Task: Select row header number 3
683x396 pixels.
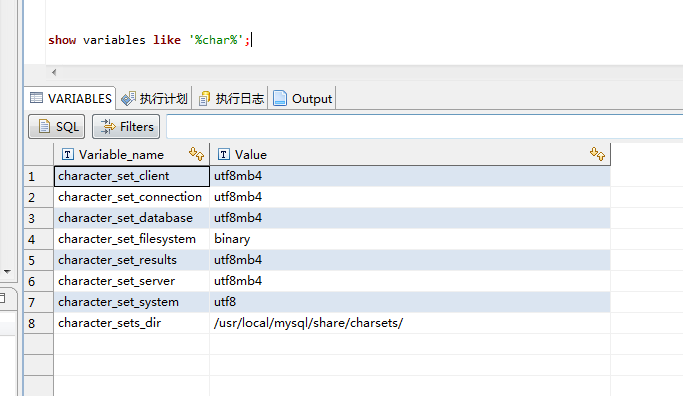Action: pyautogui.click(x=39, y=218)
